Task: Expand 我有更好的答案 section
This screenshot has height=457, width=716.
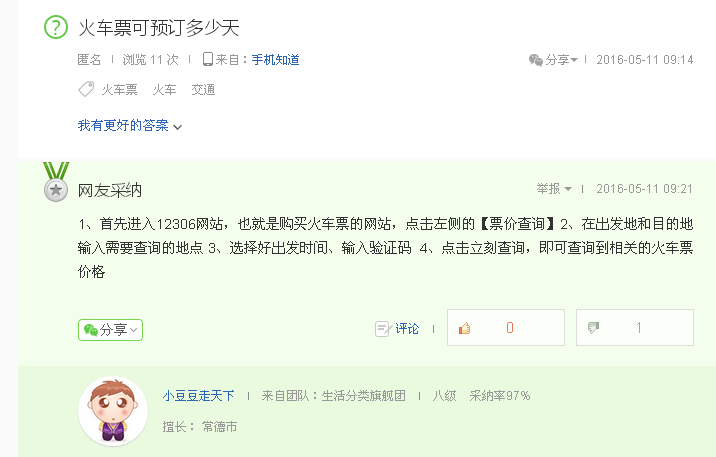Action: coord(130,126)
